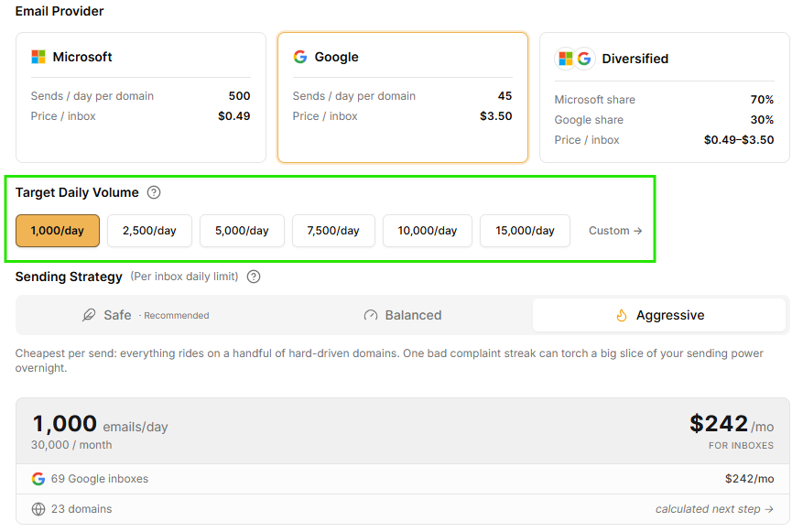Click the Microsoft share '70%' value
This screenshot has height=532, width=803.
pos(762,99)
